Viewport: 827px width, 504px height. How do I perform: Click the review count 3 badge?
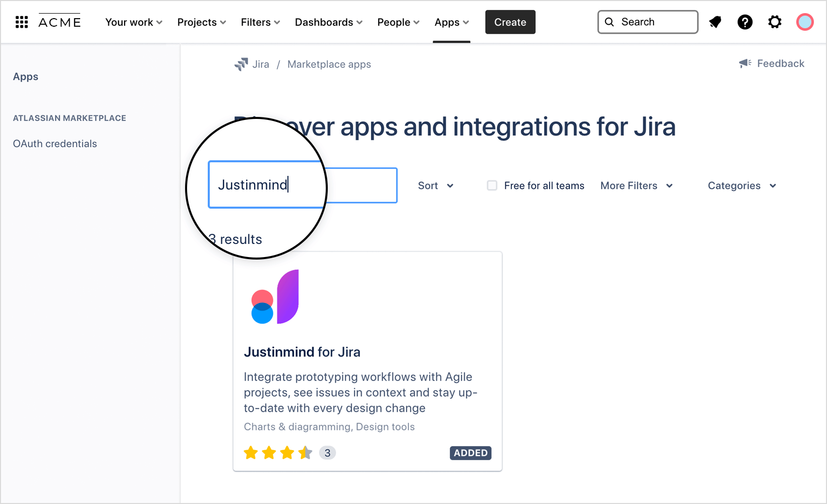pos(327,453)
